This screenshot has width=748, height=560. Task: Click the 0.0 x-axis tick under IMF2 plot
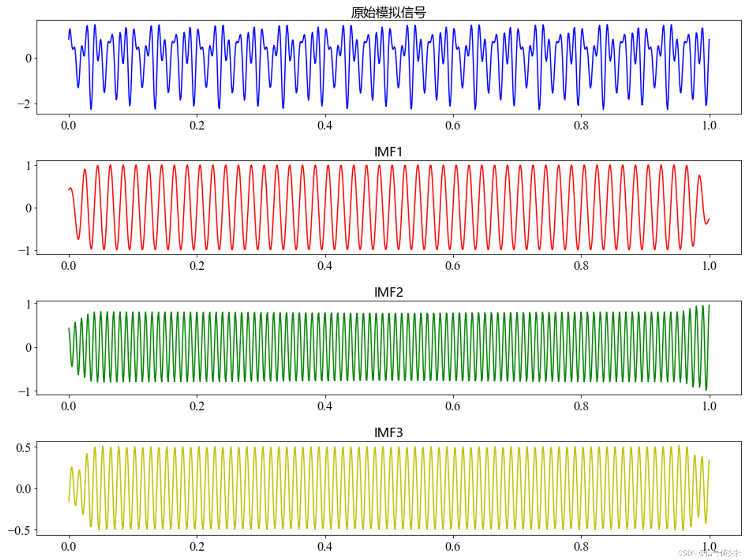68,406
